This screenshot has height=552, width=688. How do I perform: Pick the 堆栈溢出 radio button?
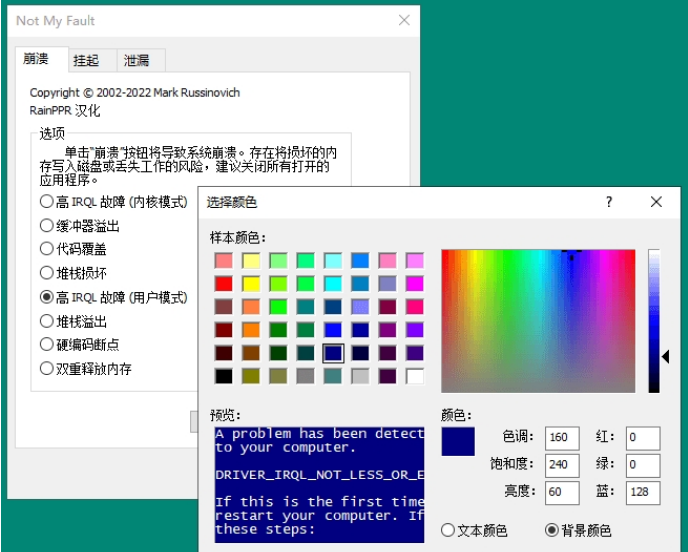73,321
